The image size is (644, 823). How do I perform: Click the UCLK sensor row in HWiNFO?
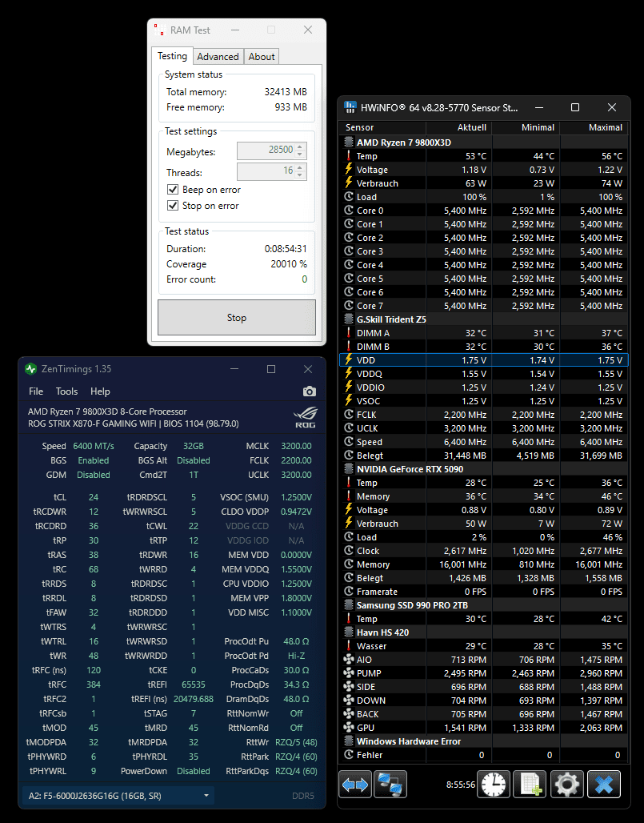coord(483,428)
